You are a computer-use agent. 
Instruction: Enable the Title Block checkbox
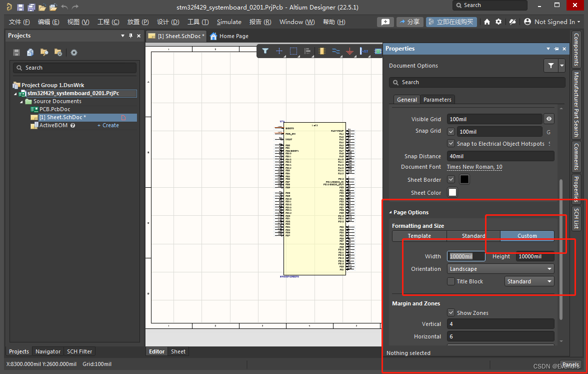coord(451,281)
